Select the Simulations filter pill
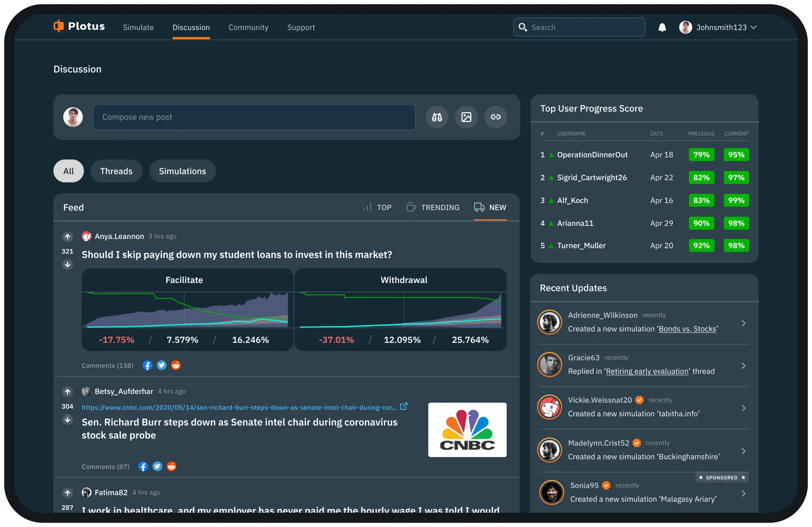812x527 pixels. pos(182,171)
